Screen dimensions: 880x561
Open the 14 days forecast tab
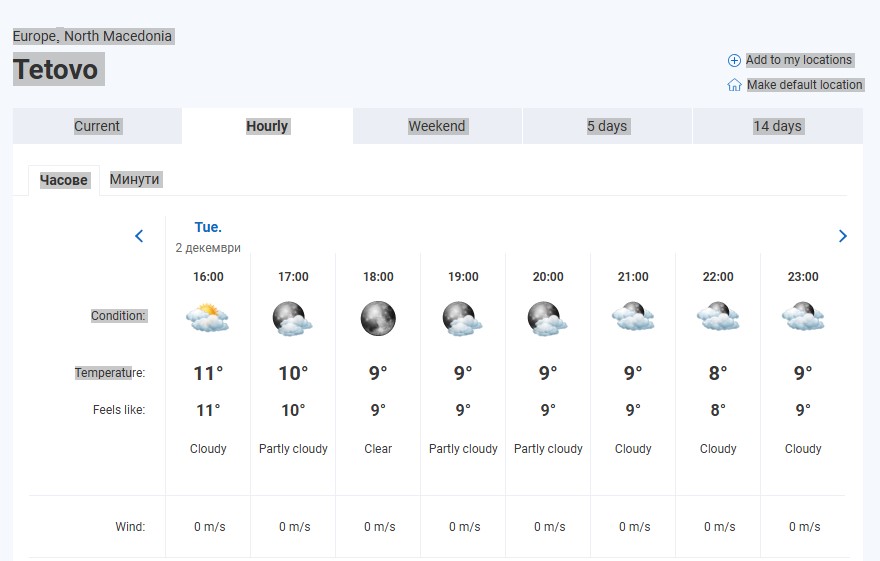777,126
